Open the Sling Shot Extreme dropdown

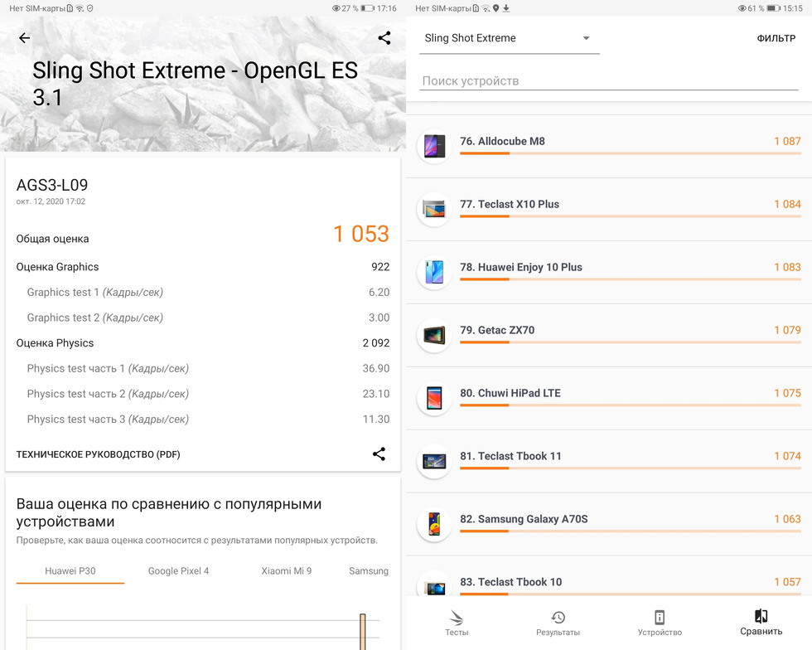(x=509, y=38)
